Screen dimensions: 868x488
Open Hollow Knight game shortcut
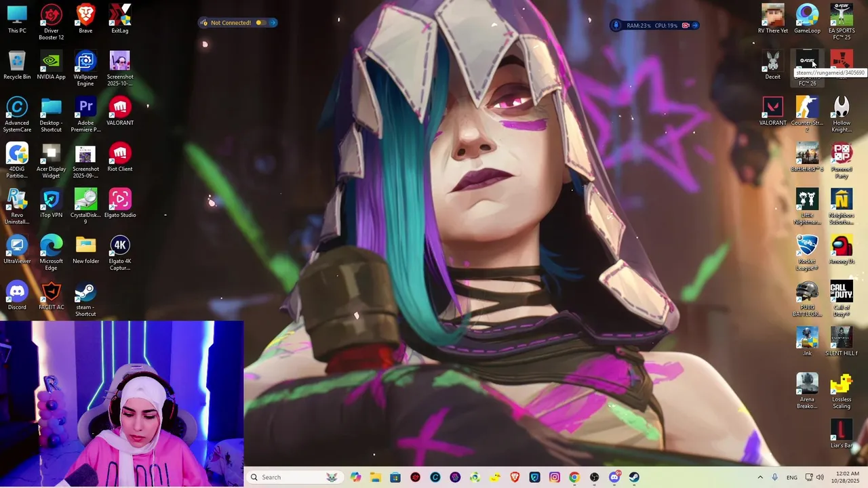(842, 114)
